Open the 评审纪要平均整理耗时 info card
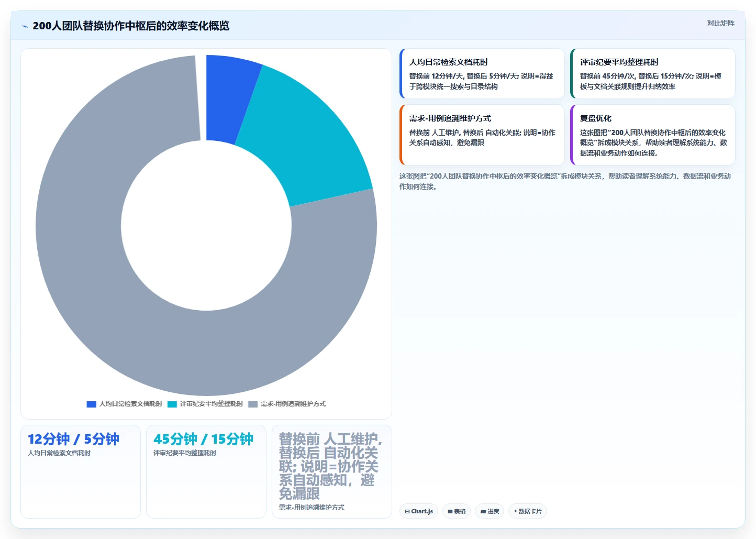Viewport: 756px width, 539px height. pyautogui.click(x=652, y=73)
